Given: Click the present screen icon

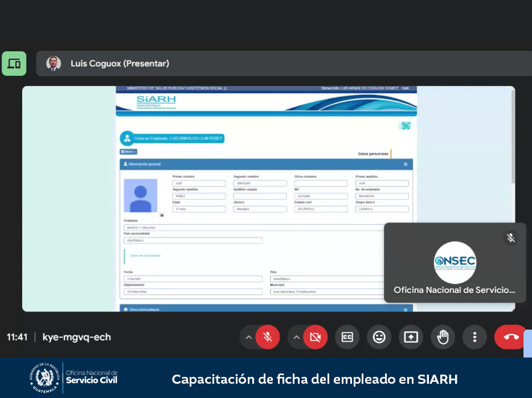Looking at the screenshot, I should 411,337.
